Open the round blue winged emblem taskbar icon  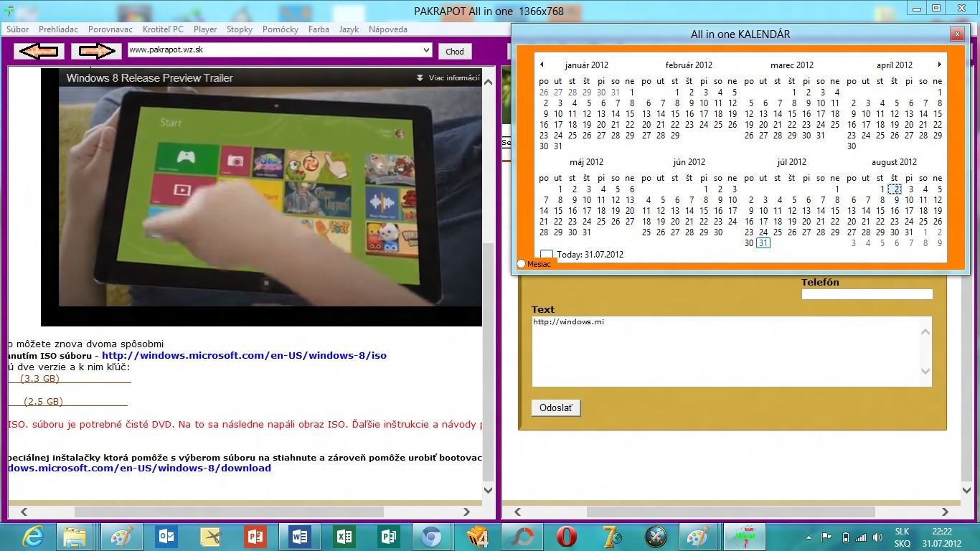click(656, 537)
